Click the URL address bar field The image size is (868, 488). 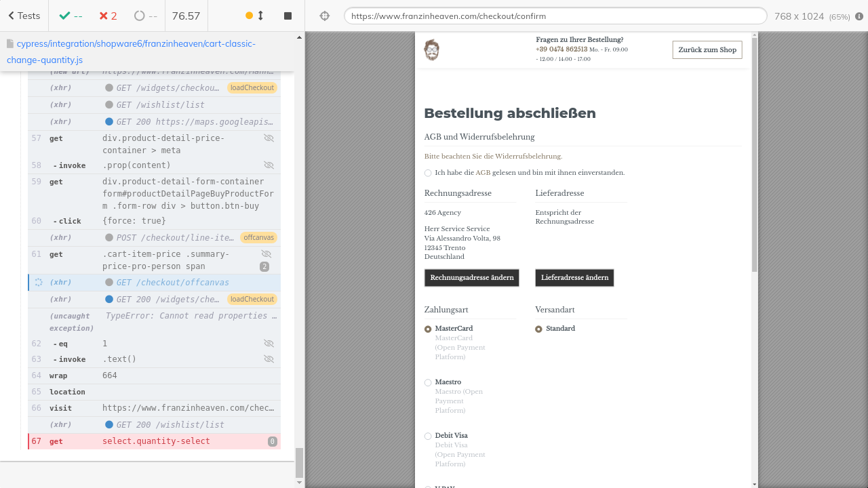[x=555, y=16]
